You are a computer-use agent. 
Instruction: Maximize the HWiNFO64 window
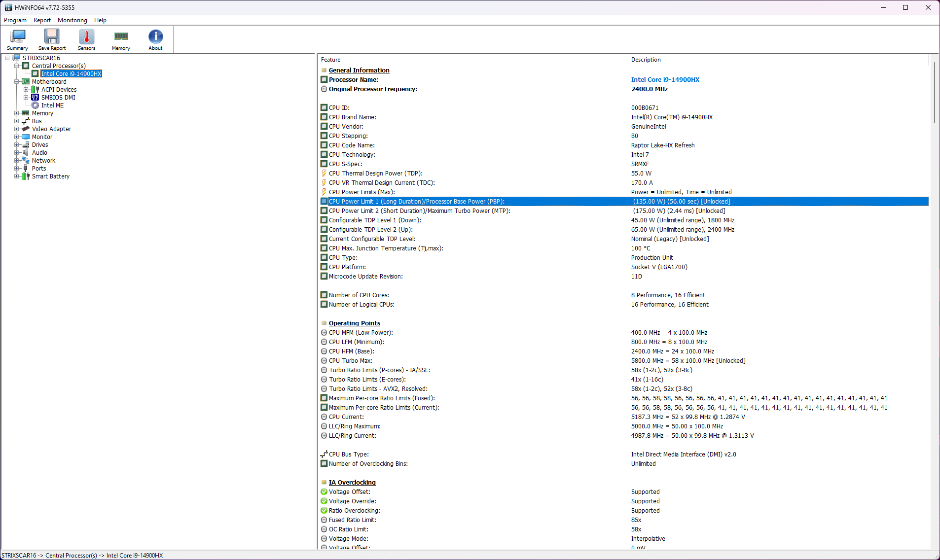pyautogui.click(x=905, y=7)
